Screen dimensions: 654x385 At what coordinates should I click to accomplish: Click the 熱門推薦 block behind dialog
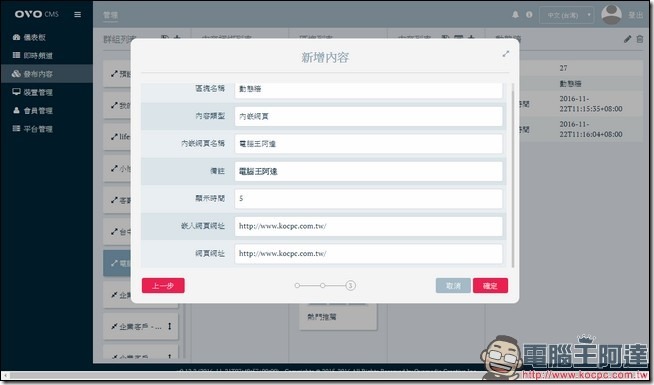[x=338, y=317]
